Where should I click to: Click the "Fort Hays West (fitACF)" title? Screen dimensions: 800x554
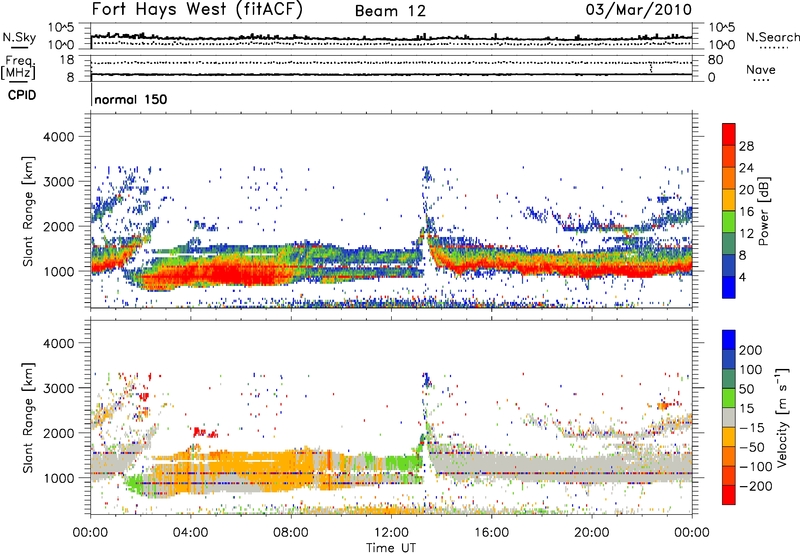pyautogui.click(x=197, y=10)
